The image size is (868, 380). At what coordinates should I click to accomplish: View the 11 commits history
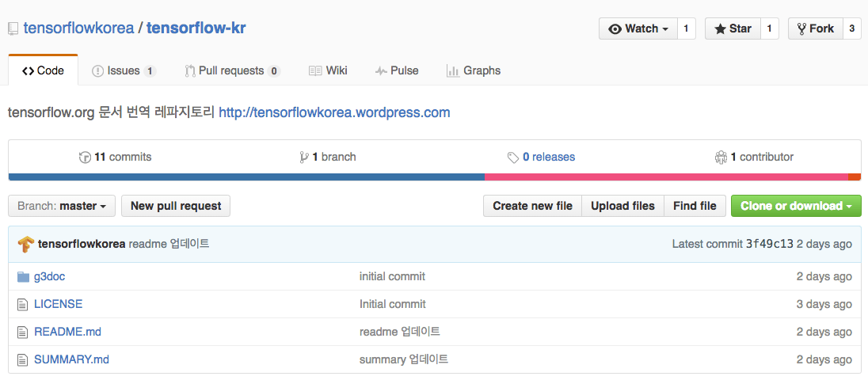click(x=115, y=157)
